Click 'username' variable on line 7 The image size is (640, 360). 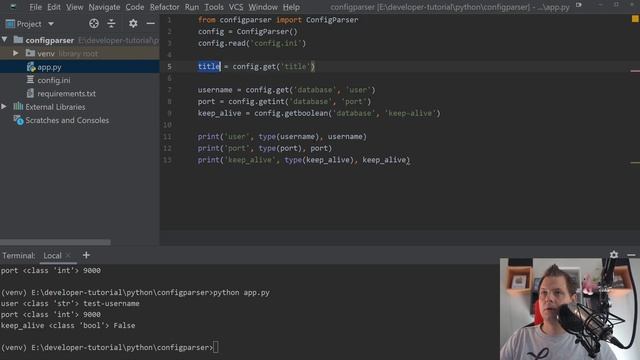pos(215,90)
